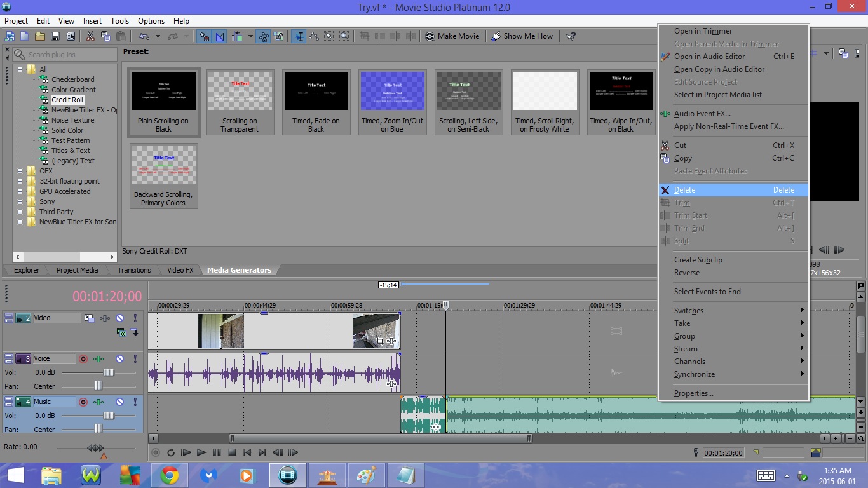Click the What's This help icon
The width and height of the screenshot is (868, 488).
point(571,36)
